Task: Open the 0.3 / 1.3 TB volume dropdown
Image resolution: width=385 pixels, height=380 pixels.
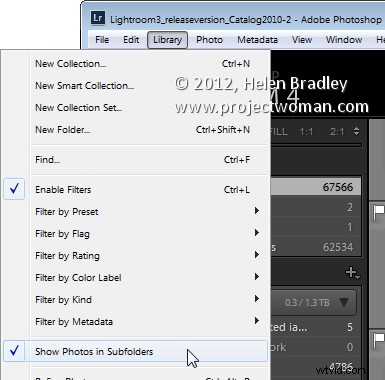Action: click(315, 303)
